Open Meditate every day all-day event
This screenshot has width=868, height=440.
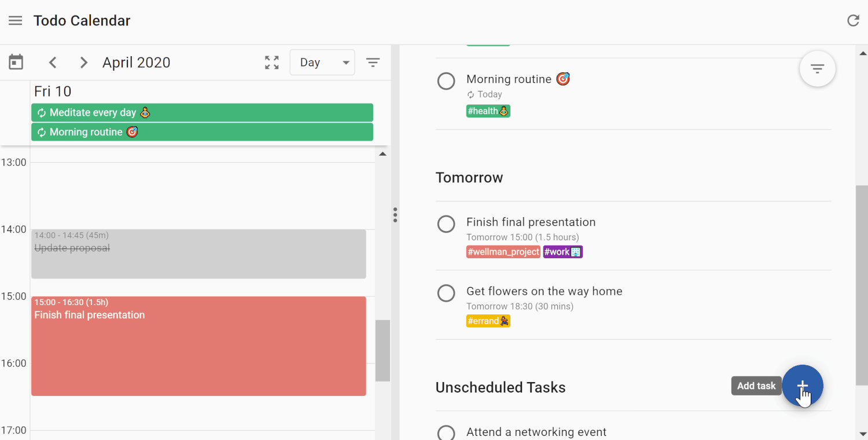point(202,112)
